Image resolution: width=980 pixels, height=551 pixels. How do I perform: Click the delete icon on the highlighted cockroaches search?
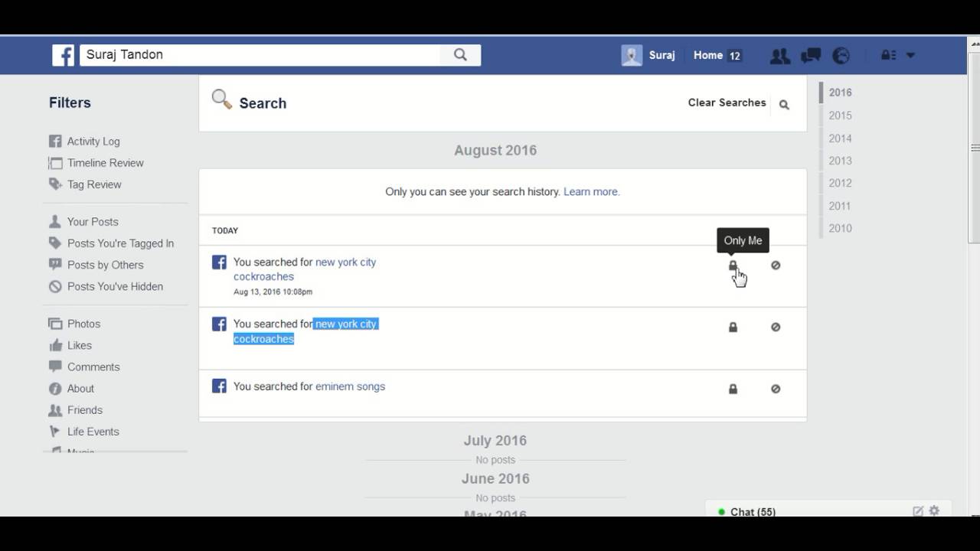click(x=776, y=328)
